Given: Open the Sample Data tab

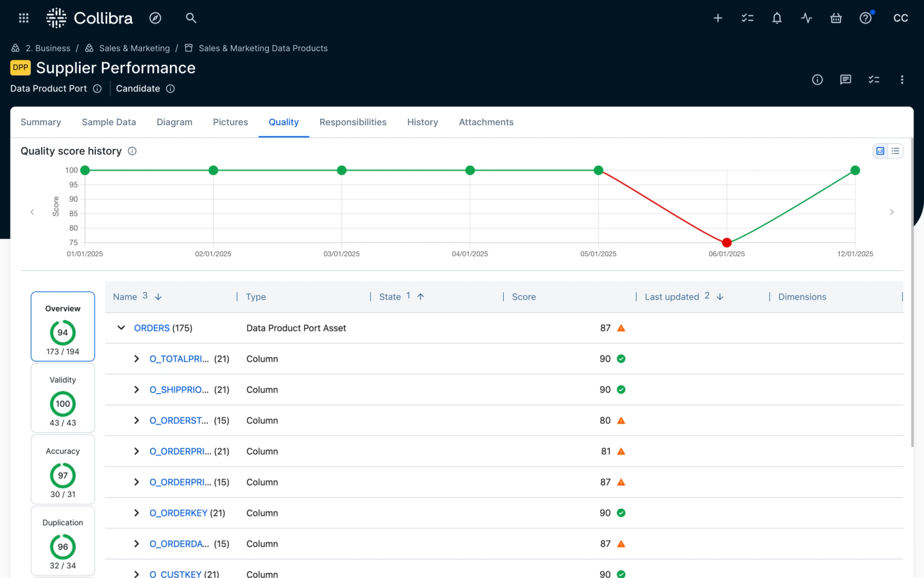Looking at the screenshot, I should [108, 122].
